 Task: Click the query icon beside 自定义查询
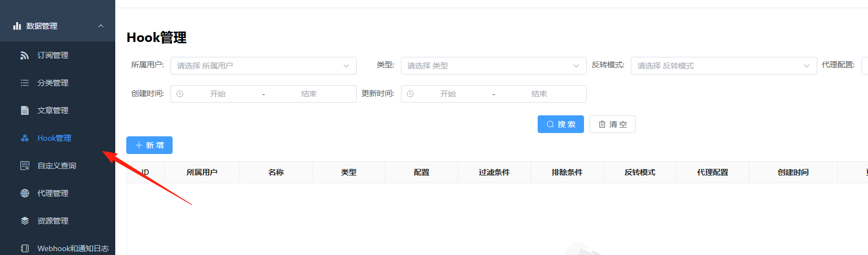coord(25,166)
